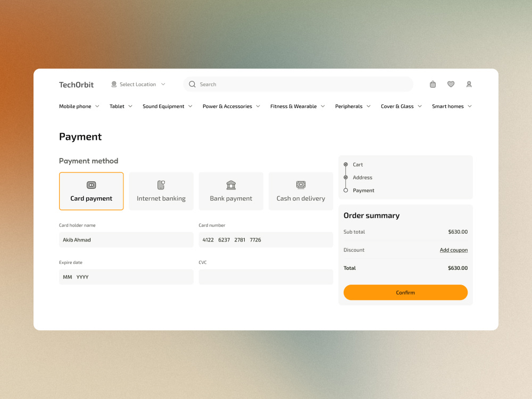Viewport: 532px width, 399px height.
Task: Expand Sound Equipment chevron
Action: tap(190, 106)
